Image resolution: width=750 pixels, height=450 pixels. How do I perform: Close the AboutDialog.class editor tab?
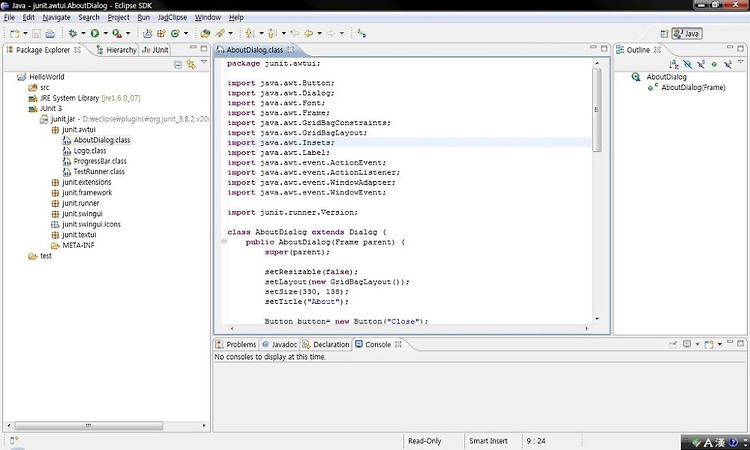[x=291, y=50]
